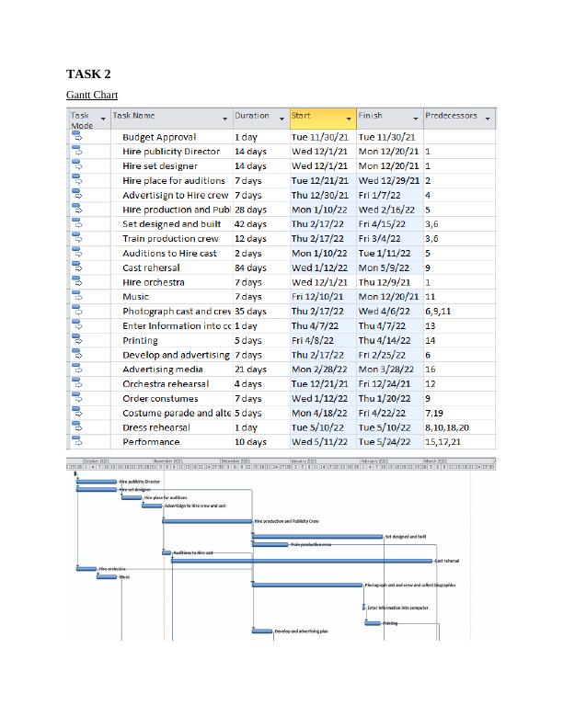Click the task mode icon beside Music
Viewport: 563px width, 728px height.
(x=76, y=297)
